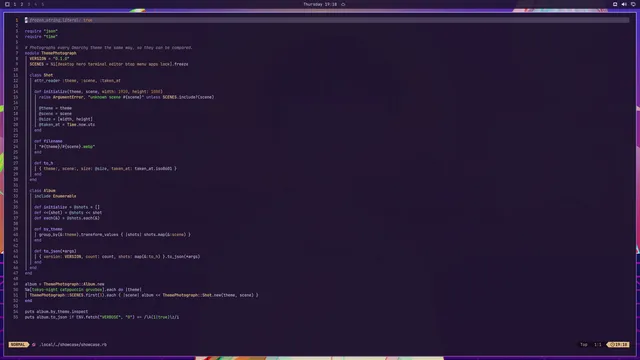This screenshot has height=360, width=640.
Task: Click the group_by(&:theme).transform_values line
Action: click(x=115, y=235)
